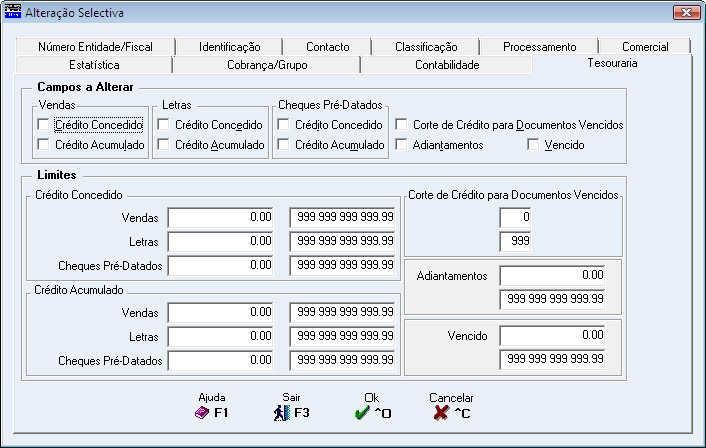Click Crédito Acumulado Letras maximum field

pyautogui.click(x=342, y=336)
